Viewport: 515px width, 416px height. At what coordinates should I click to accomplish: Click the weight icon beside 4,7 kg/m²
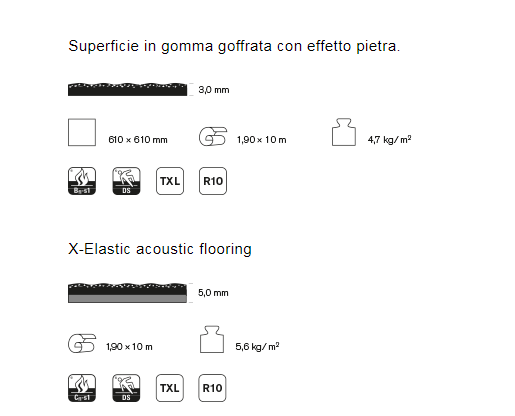pyautogui.click(x=344, y=132)
